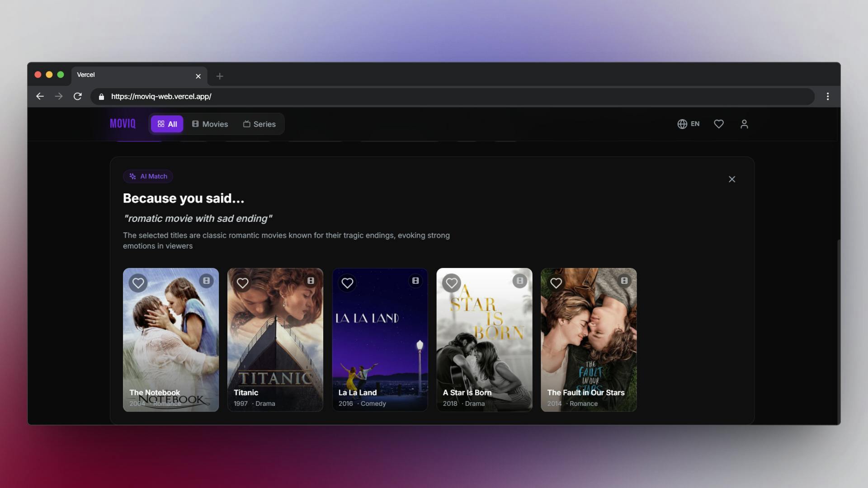Open favorites heart in header

pos(719,124)
